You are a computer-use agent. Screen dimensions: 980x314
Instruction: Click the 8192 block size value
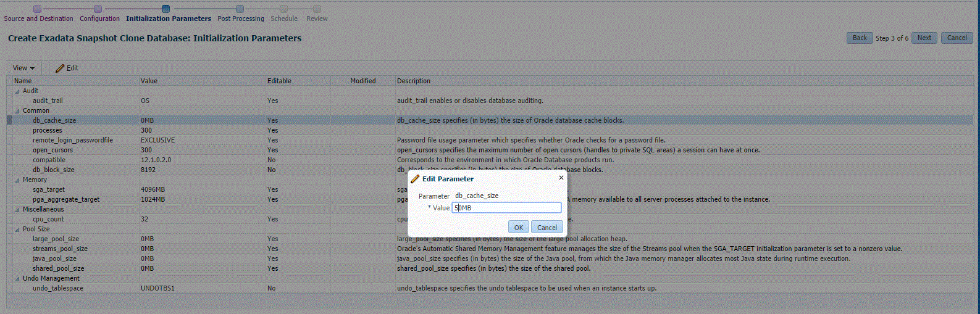[148, 170]
